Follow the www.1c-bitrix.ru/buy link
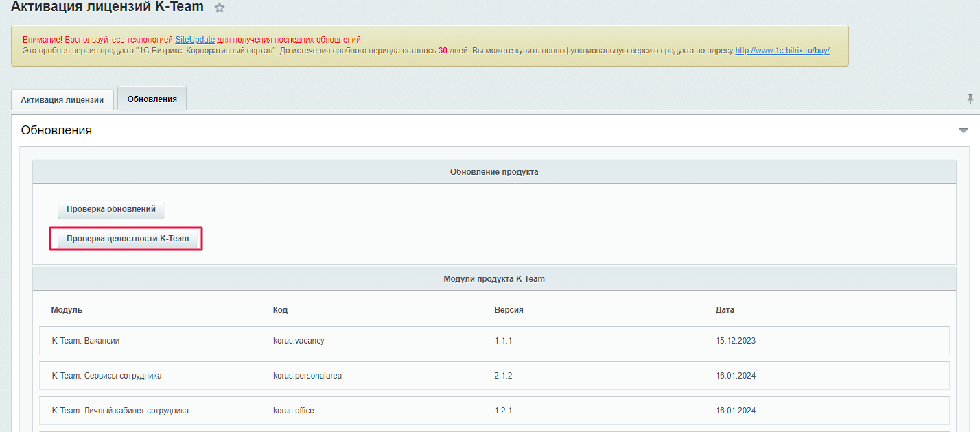The height and width of the screenshot is (432, 980). point(782,51)
